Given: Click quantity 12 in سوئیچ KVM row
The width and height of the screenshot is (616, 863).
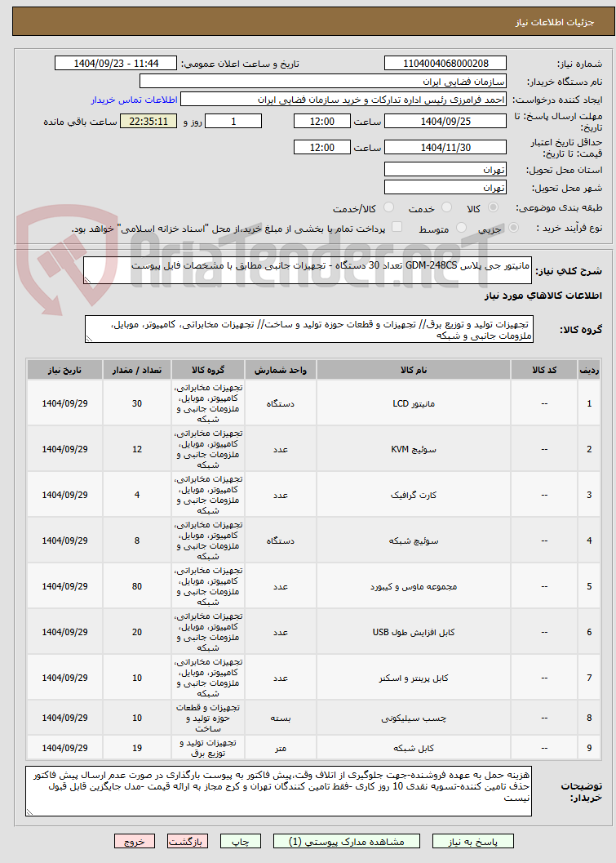Looking at the screenshot, I should tap(137, 449).
